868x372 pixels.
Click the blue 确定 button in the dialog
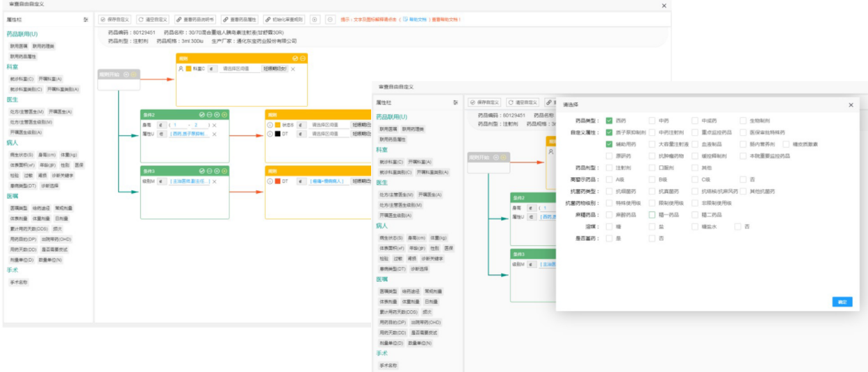tap(842, 302)
